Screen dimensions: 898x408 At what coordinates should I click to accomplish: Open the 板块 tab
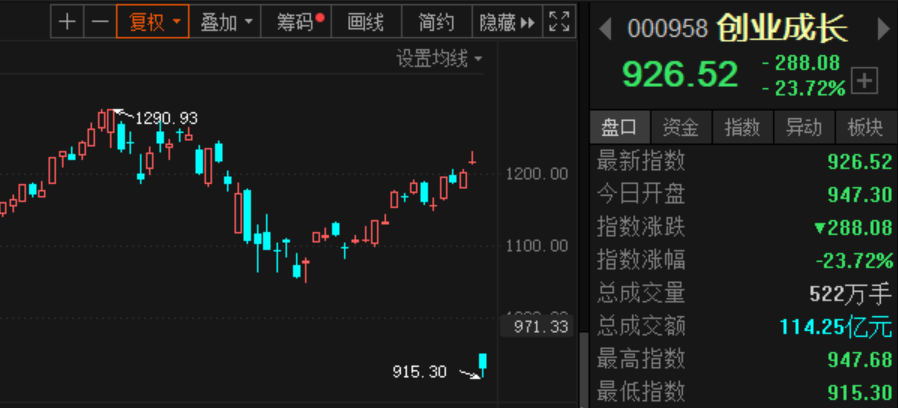[x=866, y=127]
